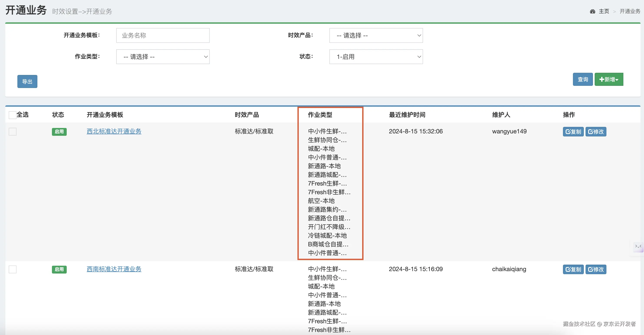Open the 主页 breadcrumb link
This screenshot has height=335, width=644.
(604, 11)
